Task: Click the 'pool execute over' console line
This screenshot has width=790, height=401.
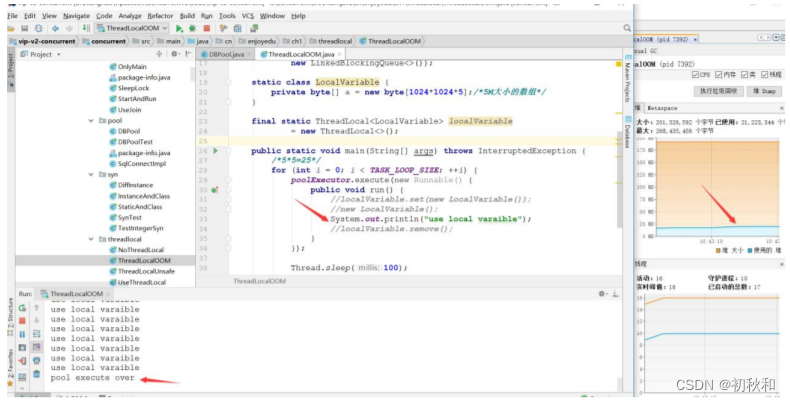Action: (x=93, y=377)
